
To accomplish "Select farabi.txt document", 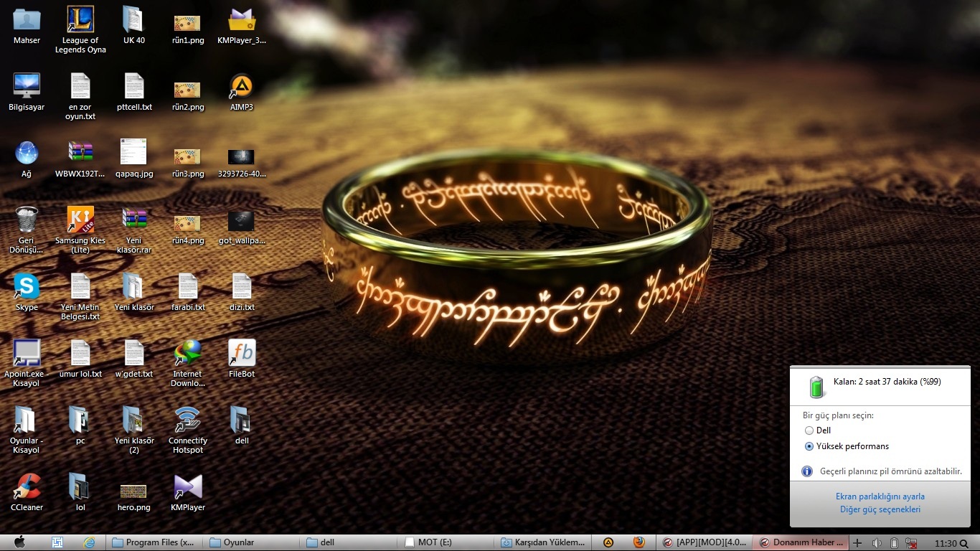I will 188,293.
